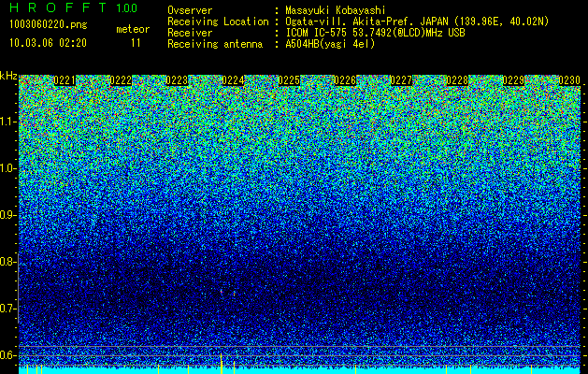The width and height of the screenshot is (588, 374).
Task: Click the 0228 time marker label
Action: [457, 80]
